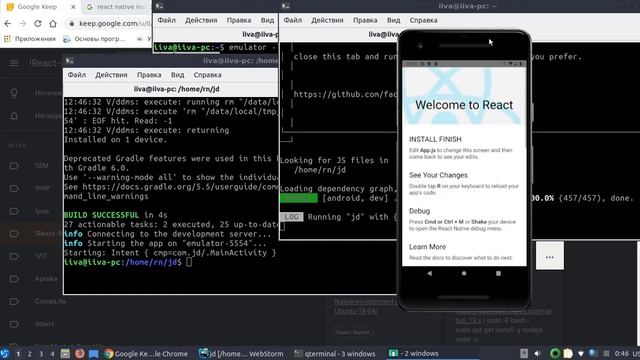Click the 0:46 taskbar clock
Viewport: 640px width, 360px height.
pos(621,353)
